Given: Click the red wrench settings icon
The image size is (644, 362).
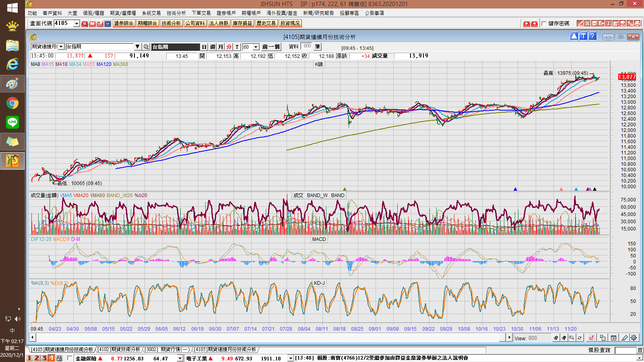Looking at the screenshot, I should coord(630,23).
